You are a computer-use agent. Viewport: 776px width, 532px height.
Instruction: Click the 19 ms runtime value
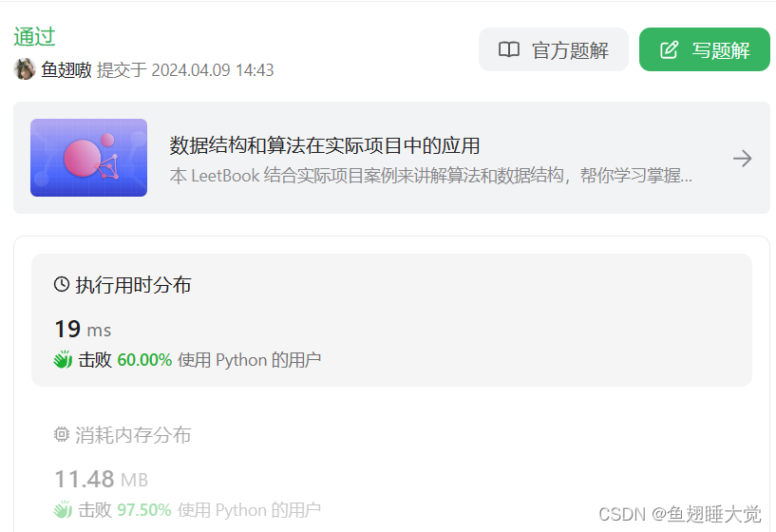83,329
